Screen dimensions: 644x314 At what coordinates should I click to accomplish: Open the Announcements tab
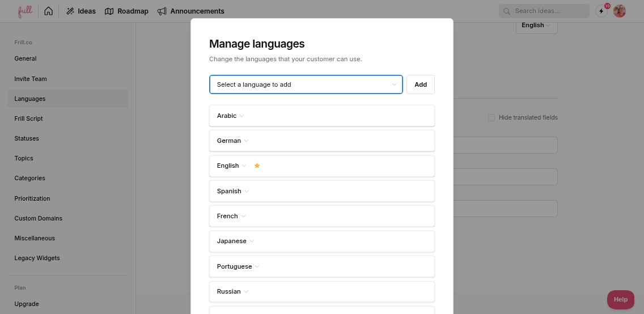point(191,11)
